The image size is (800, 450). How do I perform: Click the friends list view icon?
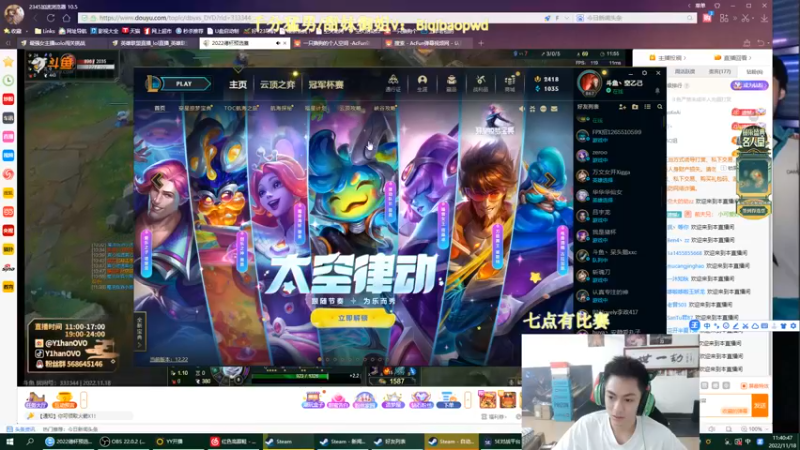[647, 107]
